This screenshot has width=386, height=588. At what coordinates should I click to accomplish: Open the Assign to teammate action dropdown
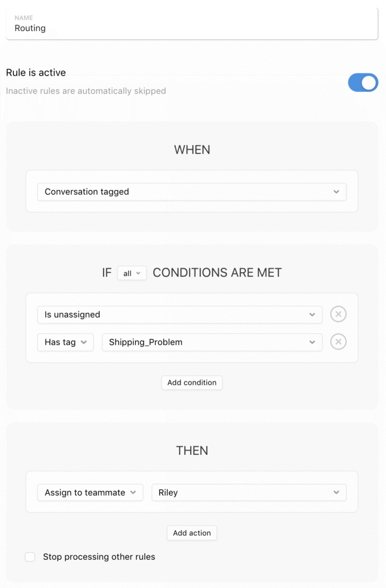[90, 492]
